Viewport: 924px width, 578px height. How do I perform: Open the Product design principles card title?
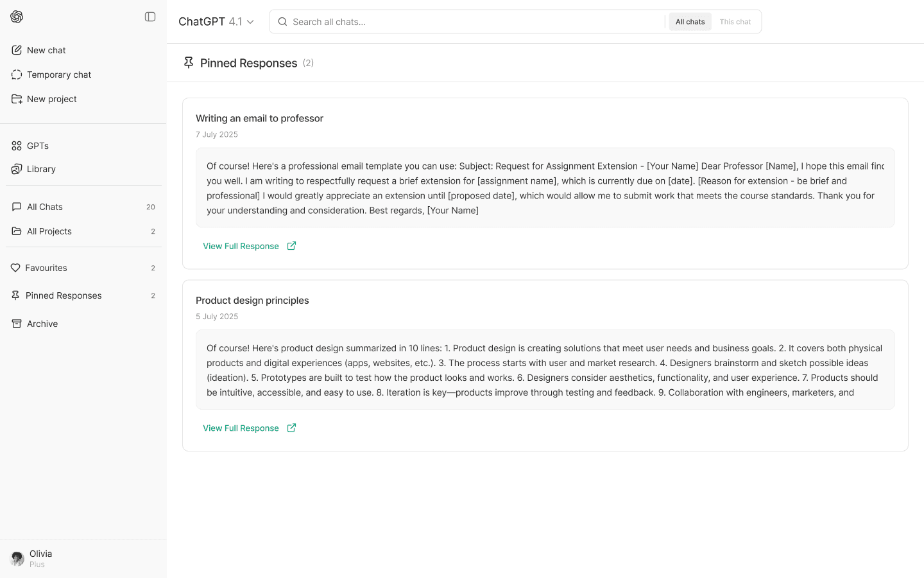pyautogui.click(x=252, y=301)
